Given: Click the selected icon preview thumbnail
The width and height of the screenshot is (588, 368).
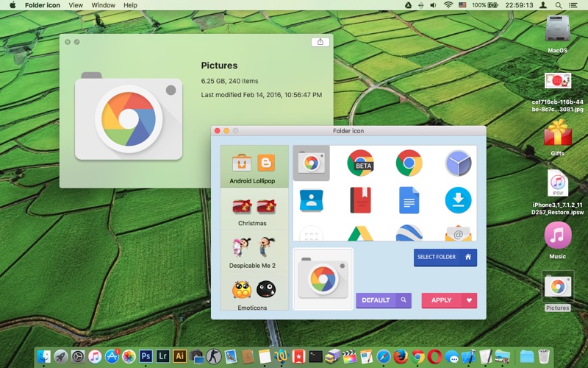Looking at the screenshot, I should [323, 279].
